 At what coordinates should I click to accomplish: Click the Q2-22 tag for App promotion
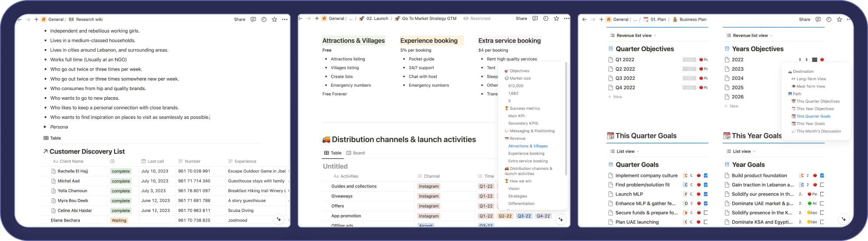click(505, 216)
